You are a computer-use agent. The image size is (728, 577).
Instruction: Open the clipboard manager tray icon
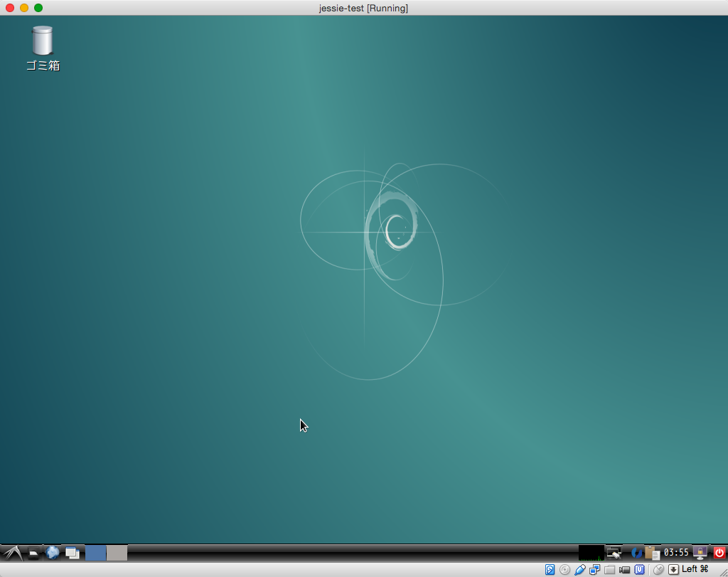point(653,553)
